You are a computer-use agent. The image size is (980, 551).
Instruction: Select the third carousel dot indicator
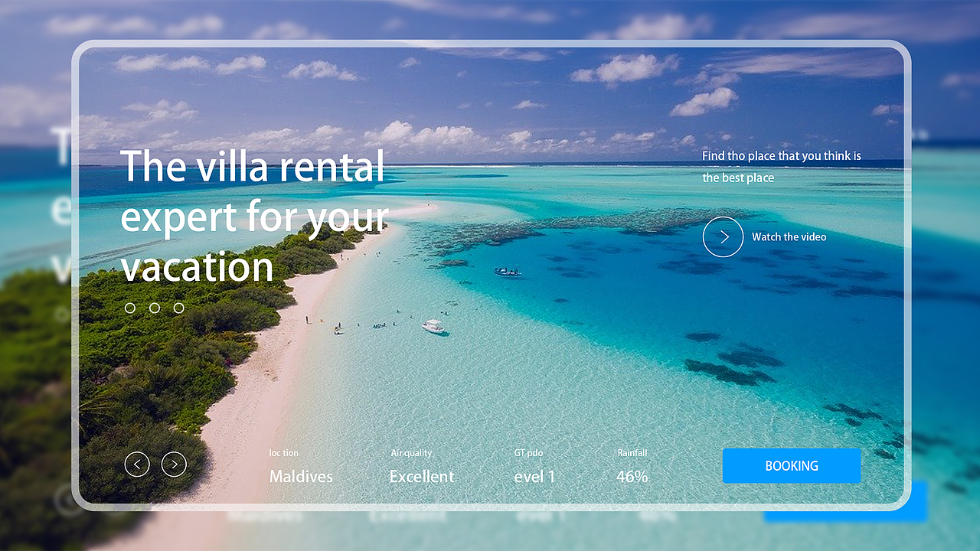(178, 308)
